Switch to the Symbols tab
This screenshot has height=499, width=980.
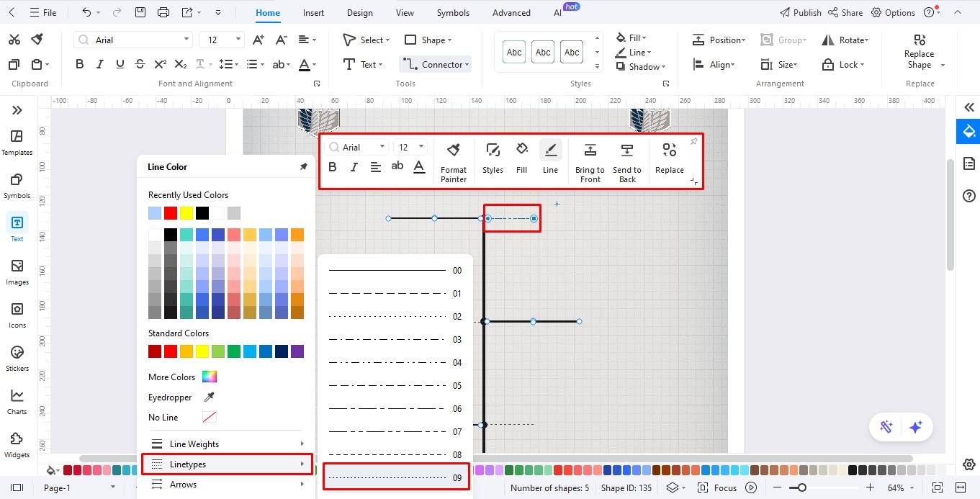[x=453, y=12]
